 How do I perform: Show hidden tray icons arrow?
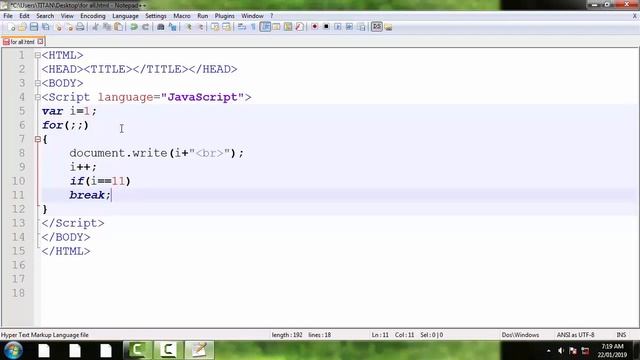549,351
